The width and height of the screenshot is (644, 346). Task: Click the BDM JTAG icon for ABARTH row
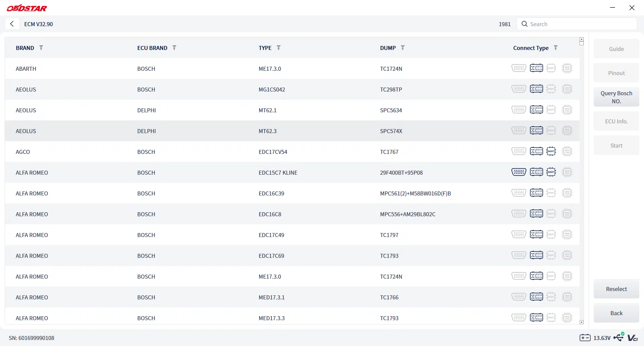click(567, 68)
